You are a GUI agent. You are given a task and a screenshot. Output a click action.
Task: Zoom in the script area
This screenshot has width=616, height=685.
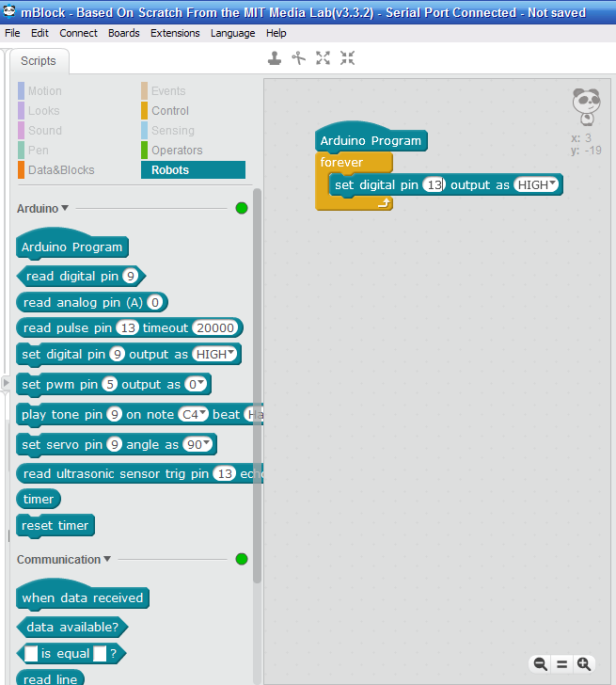(584, 664)
